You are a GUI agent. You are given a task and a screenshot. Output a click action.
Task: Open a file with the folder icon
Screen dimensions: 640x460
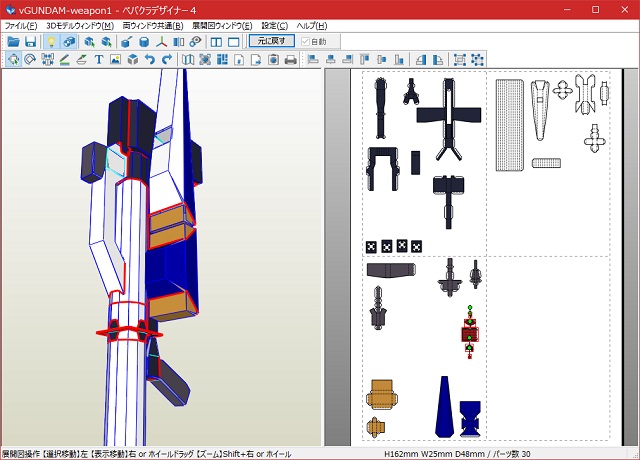pyautogui.click(x=13, y=42)
